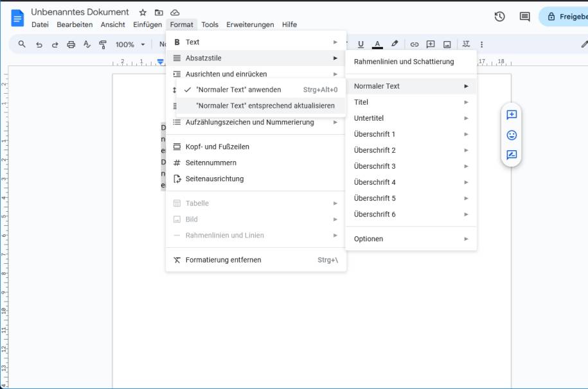Image resolution: width=588 pixels, height=389 pixels.
Task: Click the Freigeben button
Action: pyautogui.click(x=569, y=17)
